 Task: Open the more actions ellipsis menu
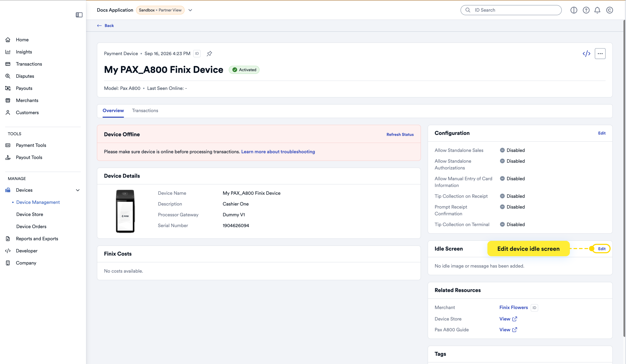click(x=600, y=54)
